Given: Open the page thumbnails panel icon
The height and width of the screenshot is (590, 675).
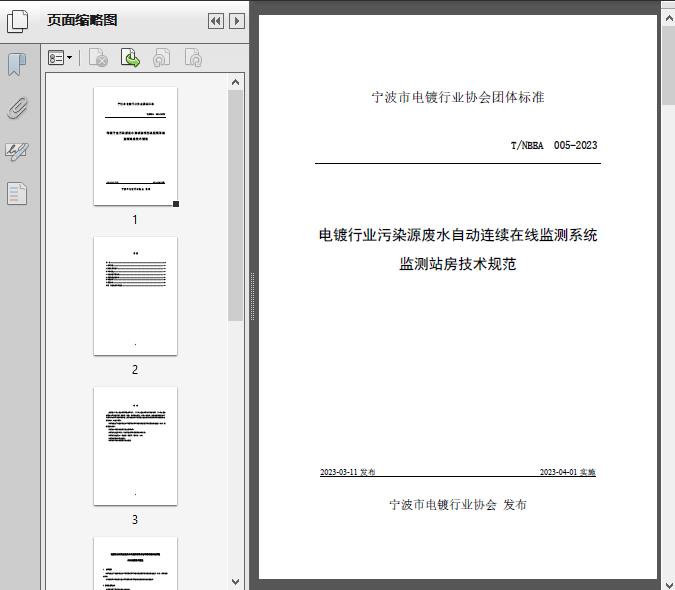Looking at the screenshot, I should [x=18, y=22].
